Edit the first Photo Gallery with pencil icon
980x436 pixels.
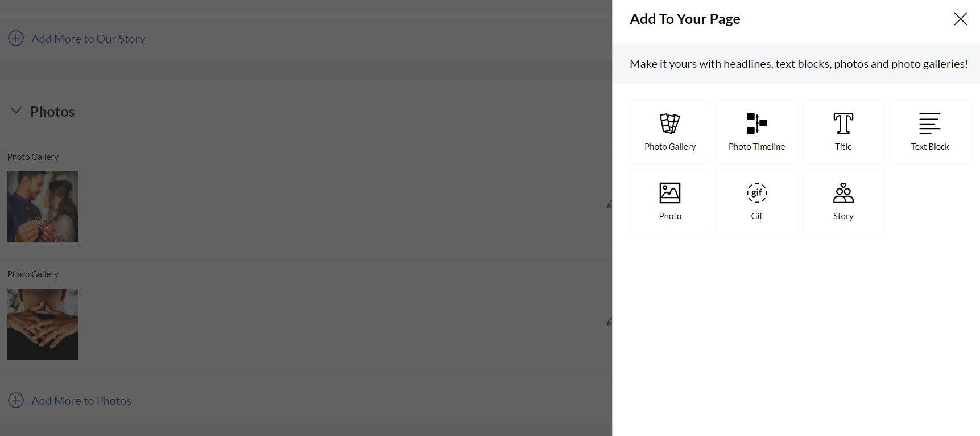[609, 204]
